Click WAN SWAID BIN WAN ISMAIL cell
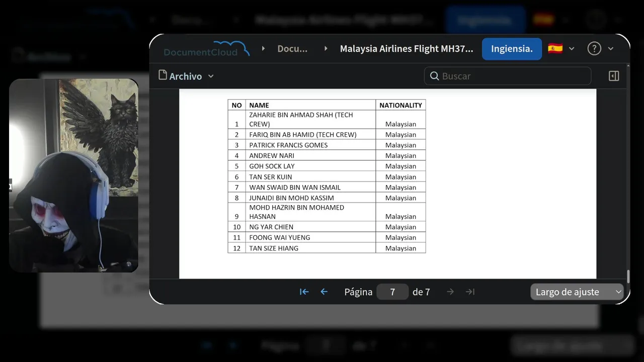Image resolution: width=644 pixels, height=362 pixels. point(310,187)
